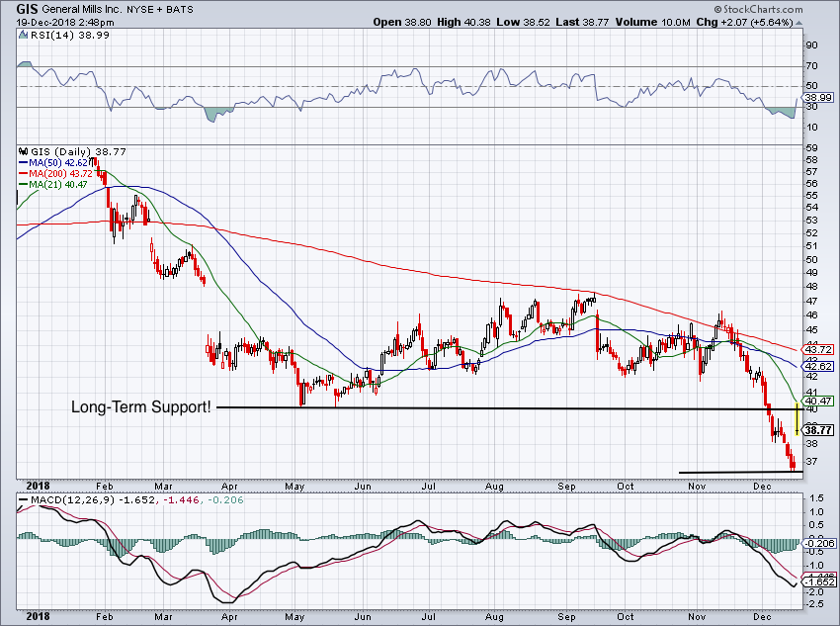Click the GIS ticker symbol in header
The height and width of the screenshot is (626, 840).
pyautogui.click(x=28, y=9)
